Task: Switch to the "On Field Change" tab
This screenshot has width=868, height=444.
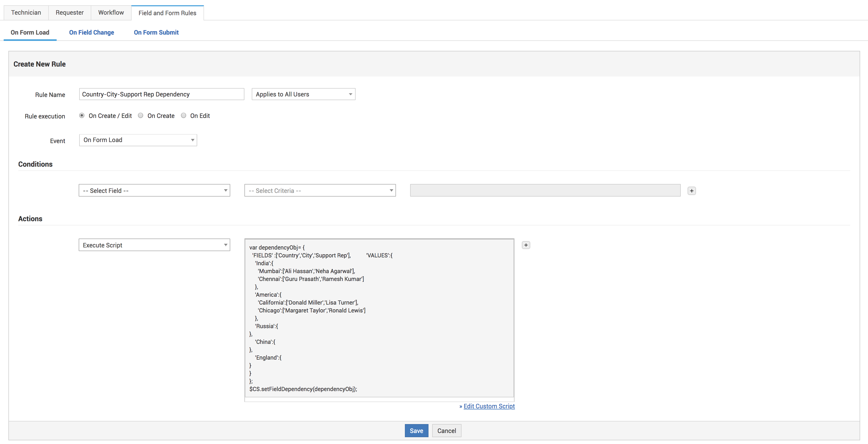Action: 91,32
